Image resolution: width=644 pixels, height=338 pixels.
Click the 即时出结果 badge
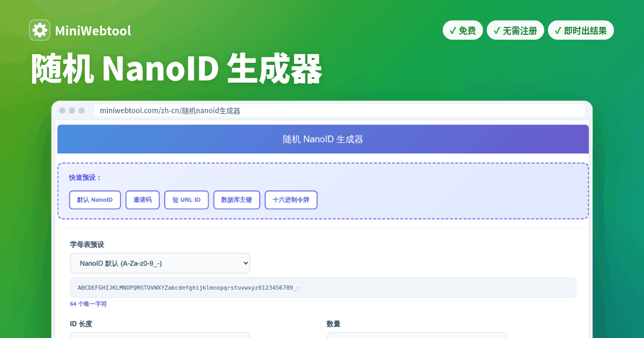coord(581,31)
